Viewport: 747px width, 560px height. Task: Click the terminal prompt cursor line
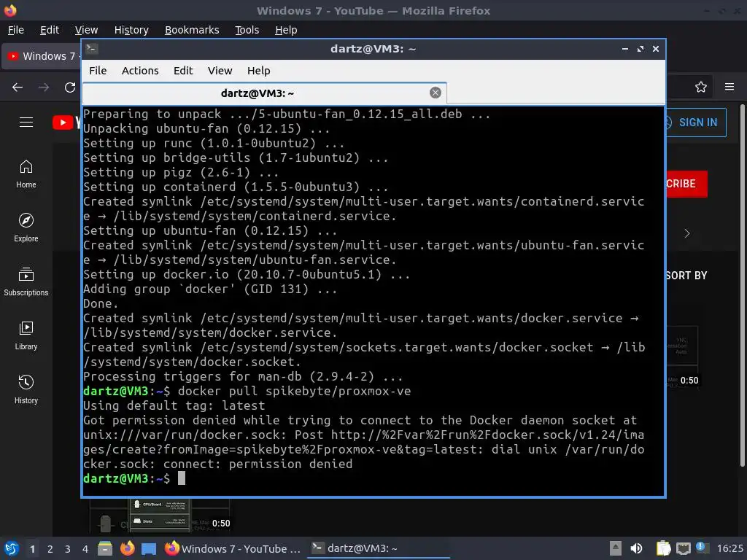(134, 478)
